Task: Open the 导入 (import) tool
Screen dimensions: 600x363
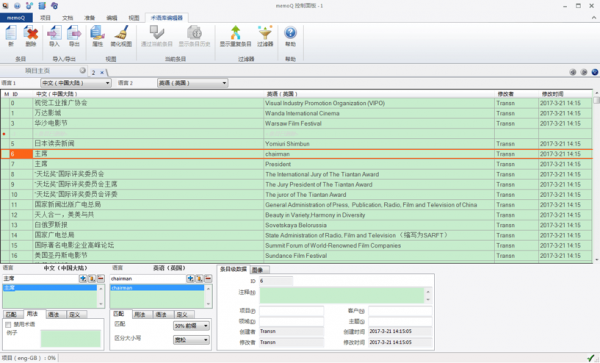Action: pyautogui.click(x=54, y=36)
